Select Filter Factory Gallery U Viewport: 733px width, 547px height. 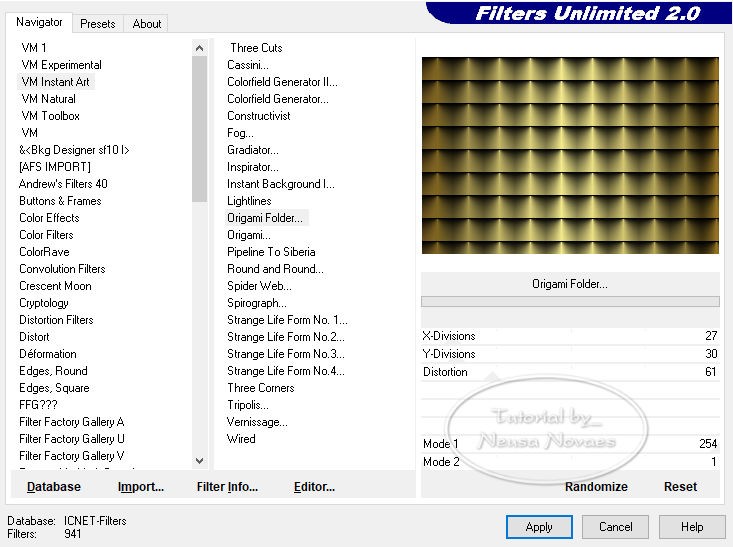coord(72,439)
